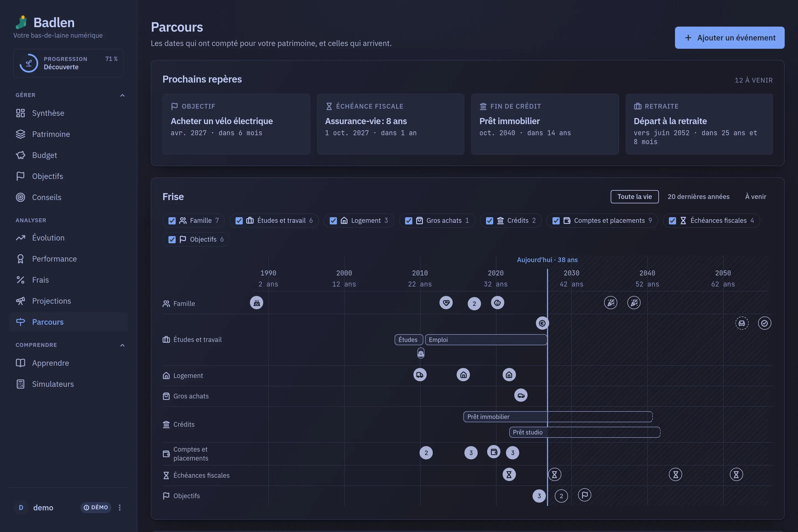Open the euro coin marker left of today line
Screen dimensions: 798x532
tap(542, 323)
